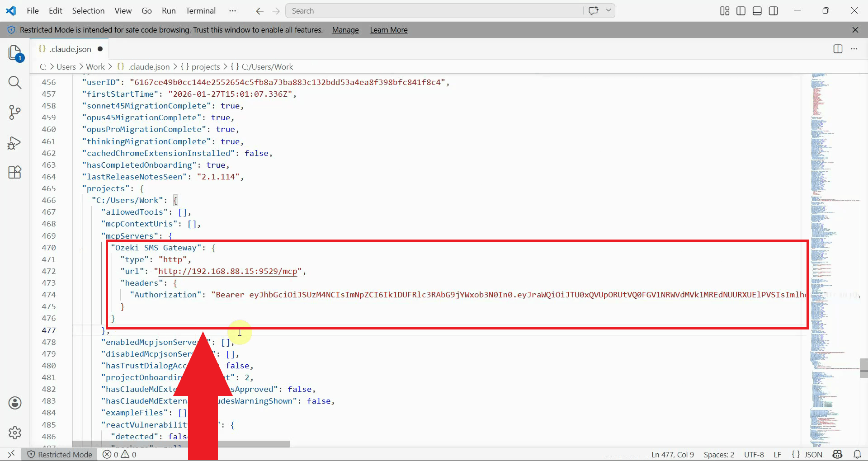Screen dimensions: 868x461
Task: Click Work breadcrumb segment
Action: tap(95, 67)
